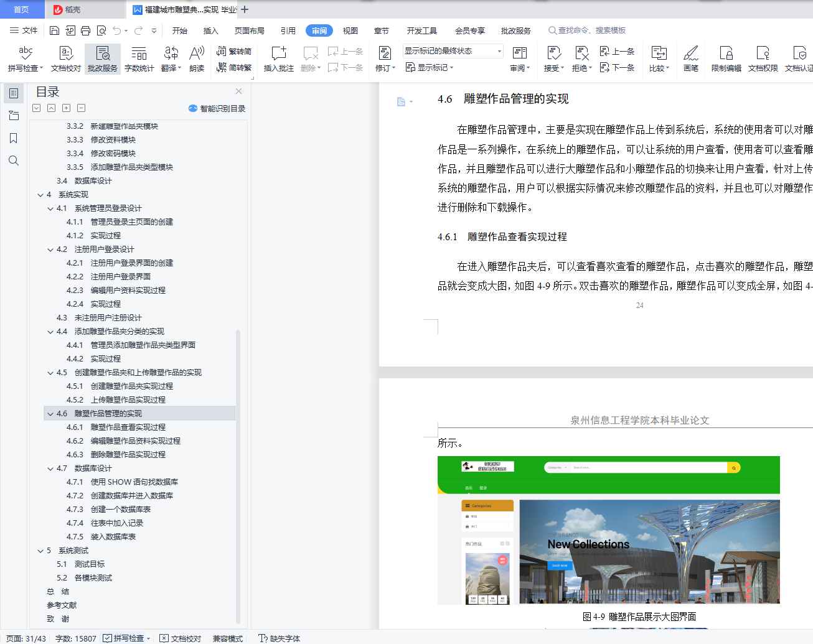This screenshot has width=813, height=644.
Task: Toggle 文档校对 in the status bar
Action: coord(181,638)
